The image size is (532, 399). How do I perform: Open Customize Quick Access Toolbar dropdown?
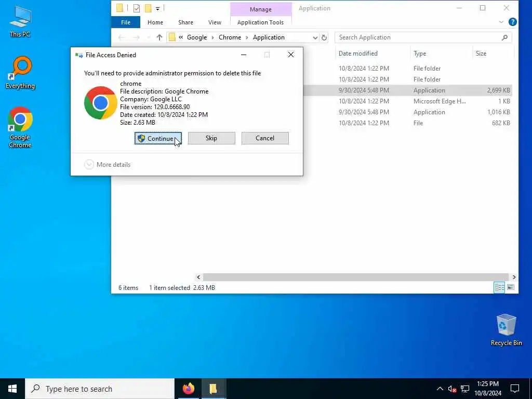pos(158,8)
